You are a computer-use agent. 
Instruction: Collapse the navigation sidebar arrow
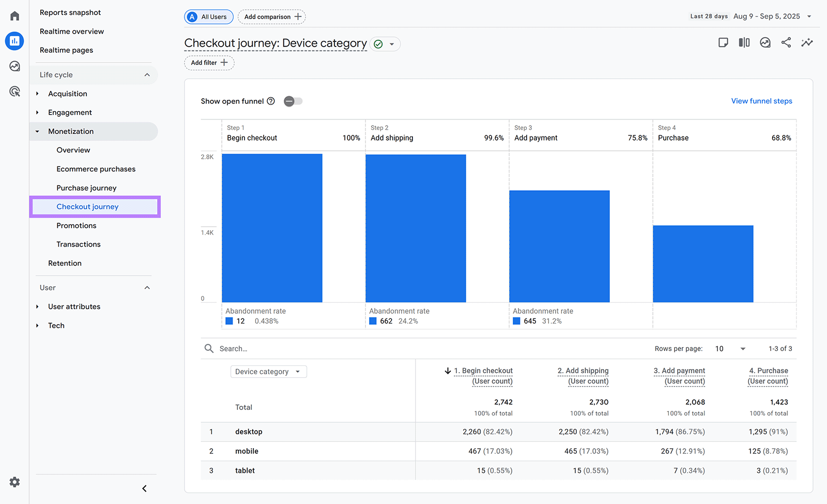pos(144,488)
